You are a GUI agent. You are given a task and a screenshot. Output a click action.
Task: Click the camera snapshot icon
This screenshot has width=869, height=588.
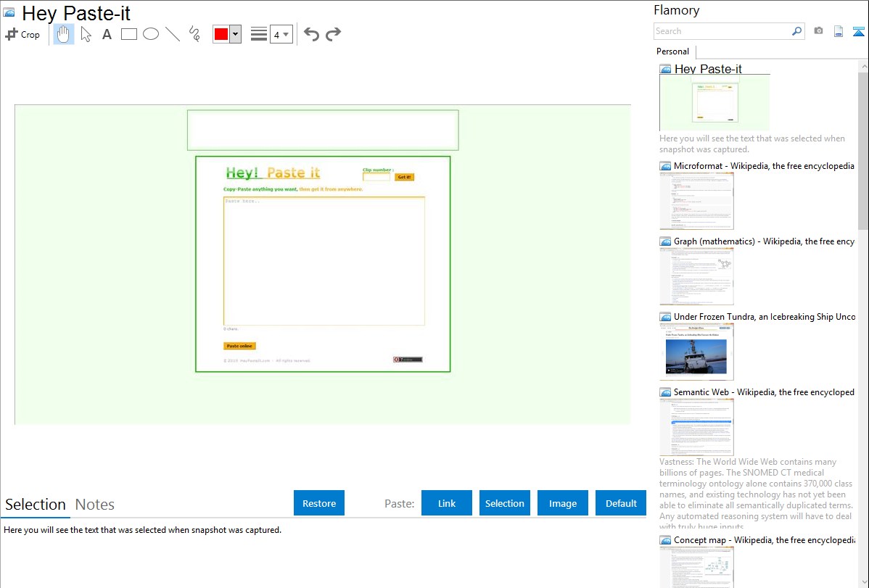[818, 31]
